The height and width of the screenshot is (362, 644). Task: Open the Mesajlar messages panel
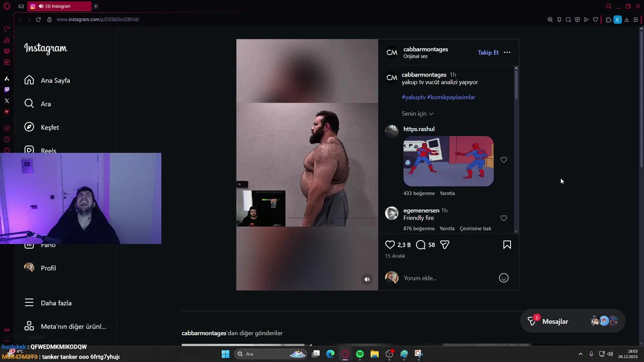(573, 321)
